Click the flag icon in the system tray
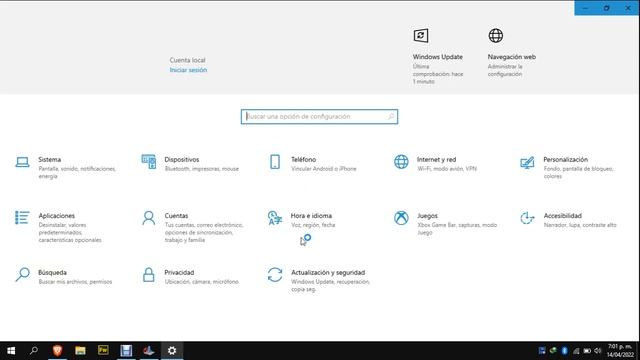Viewport: 640px width, 360px height. click(x=542, y=351)
